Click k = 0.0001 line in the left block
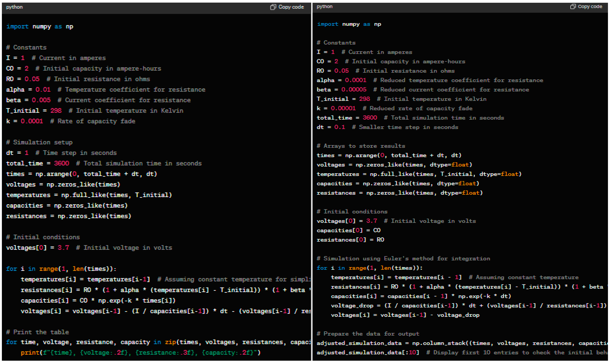 click(x=25, y=121)
